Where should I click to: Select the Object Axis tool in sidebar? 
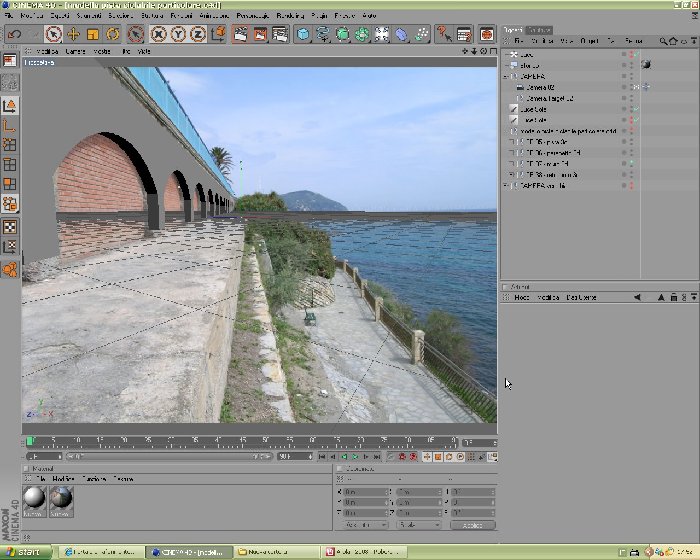[10, 125]
